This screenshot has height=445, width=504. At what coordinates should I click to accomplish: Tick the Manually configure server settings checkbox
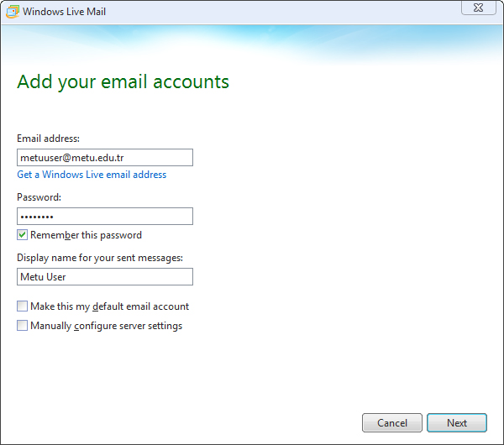(x=22, y=326)
